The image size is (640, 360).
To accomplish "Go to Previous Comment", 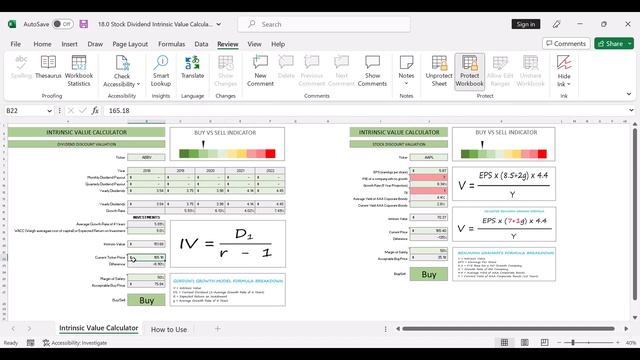I will (312, 71).
